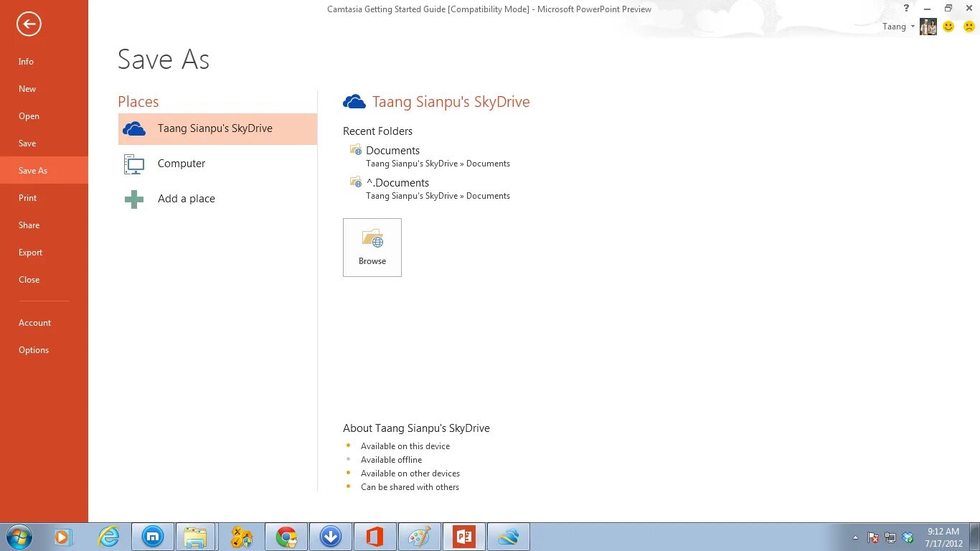The image size is (980, 551).
Task: Open the yellow hexagon shield taskbar app
Action: pyautogui.click(x=242, y=537)
